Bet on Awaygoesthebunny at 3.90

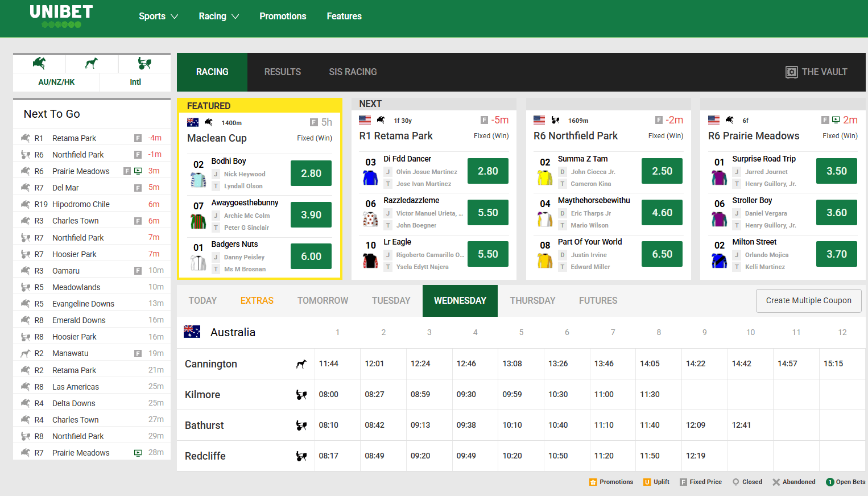[311, 215]
